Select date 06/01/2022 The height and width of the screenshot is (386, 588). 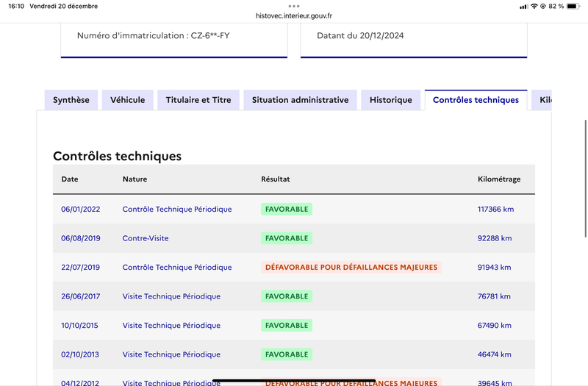point(81,209)
